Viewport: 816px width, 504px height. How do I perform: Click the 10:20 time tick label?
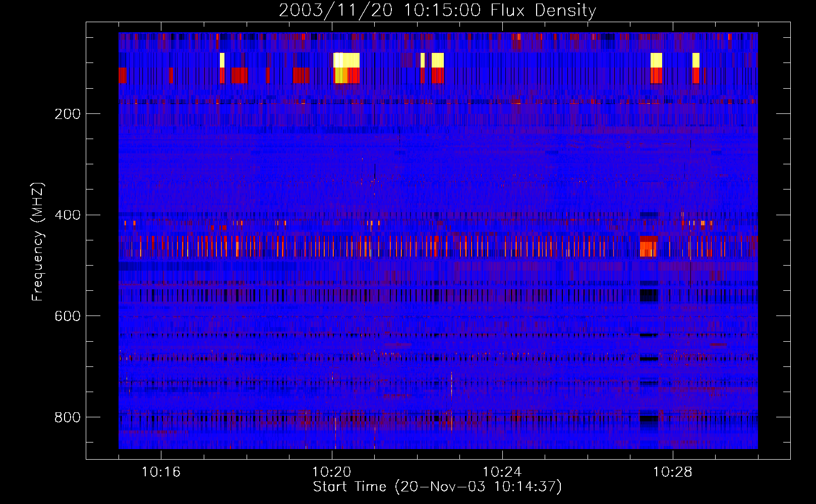point(331,472)
